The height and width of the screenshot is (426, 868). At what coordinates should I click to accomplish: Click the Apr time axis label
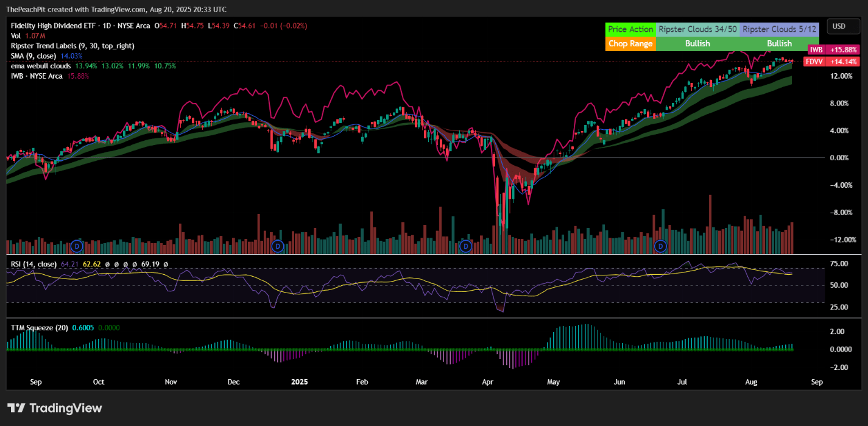coord(487,382)
